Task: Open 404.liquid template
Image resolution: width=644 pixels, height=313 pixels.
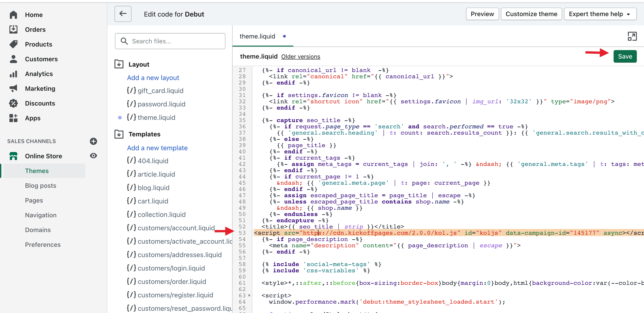Action: tap(148, 161)
